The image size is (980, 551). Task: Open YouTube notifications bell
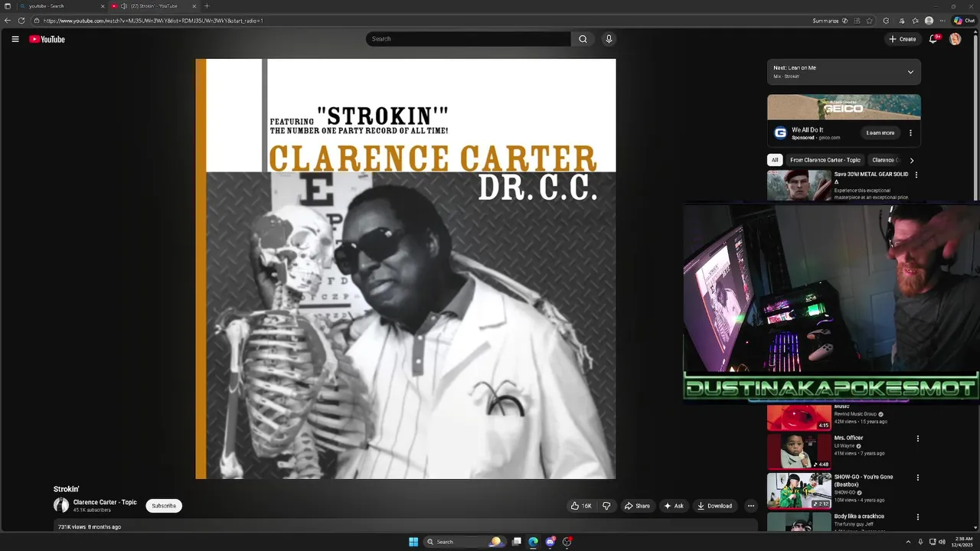point(933,39)
